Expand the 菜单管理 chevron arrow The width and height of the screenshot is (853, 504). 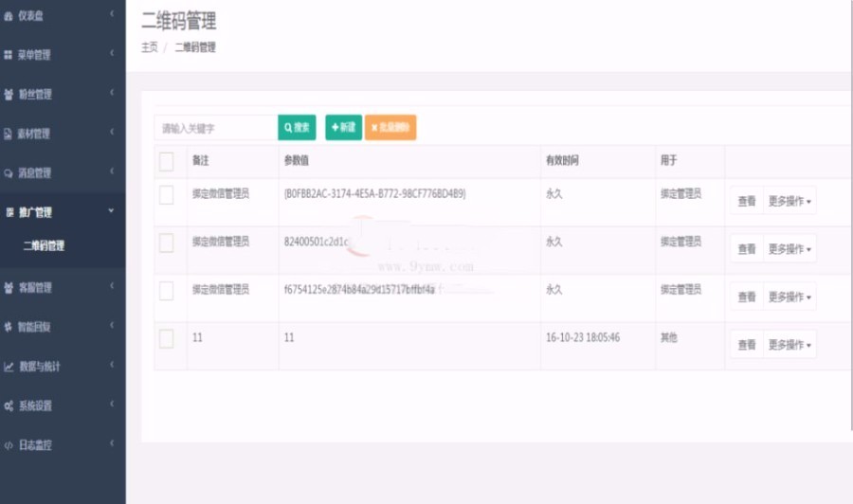[112, 53]
